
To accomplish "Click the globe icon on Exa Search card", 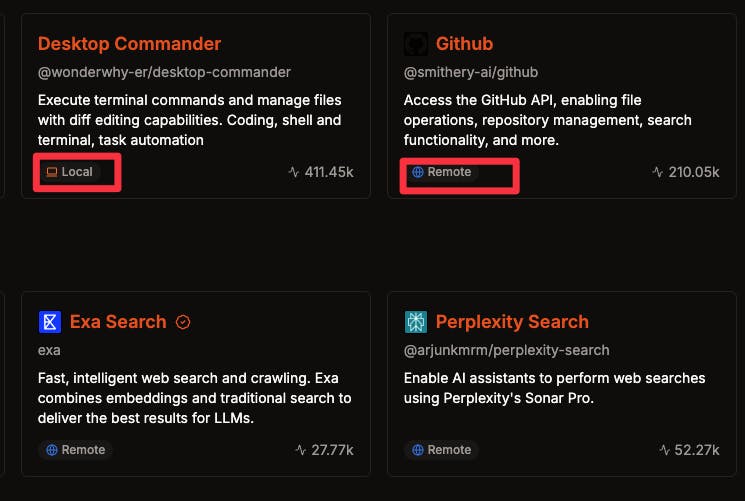I will 52,450.
